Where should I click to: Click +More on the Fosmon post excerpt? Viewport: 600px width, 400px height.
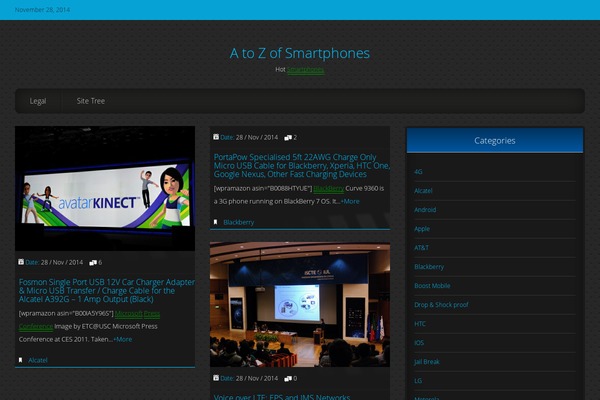click(122, 339)
